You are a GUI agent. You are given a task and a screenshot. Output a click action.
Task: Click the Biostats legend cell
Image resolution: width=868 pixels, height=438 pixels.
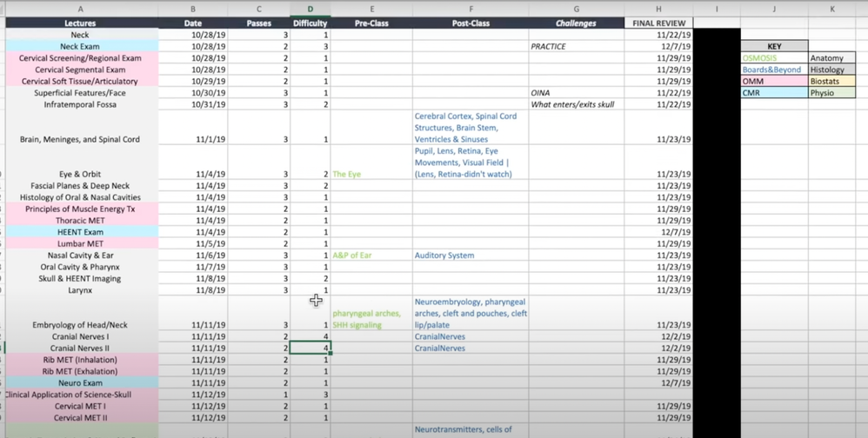tap(832, 82)
